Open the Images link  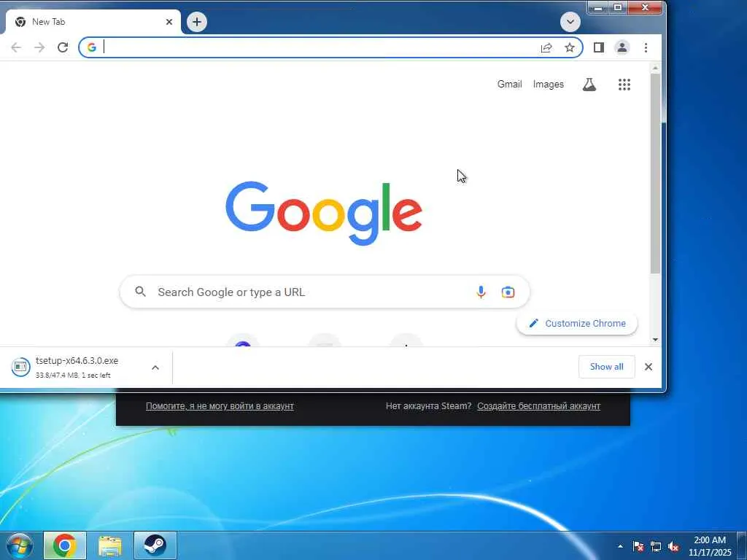point(548,85)
